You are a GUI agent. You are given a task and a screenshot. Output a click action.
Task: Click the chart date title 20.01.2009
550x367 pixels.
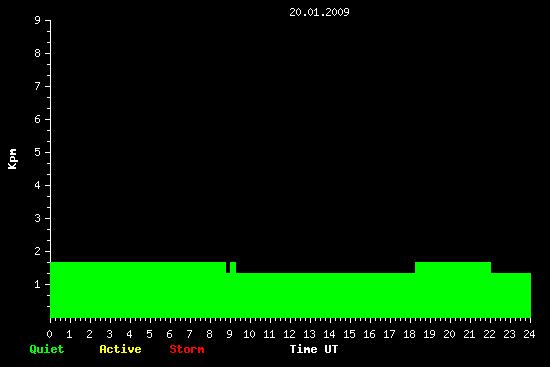click(319, 12)
